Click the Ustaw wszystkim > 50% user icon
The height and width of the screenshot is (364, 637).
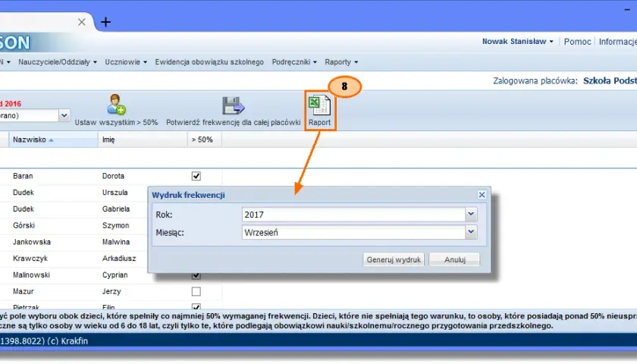[x=116, y=105]
